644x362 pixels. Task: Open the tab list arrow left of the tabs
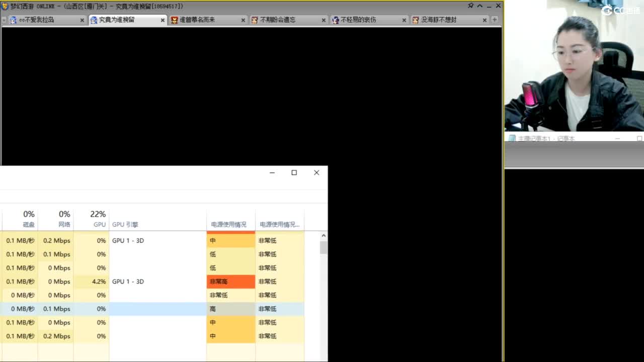coord(4,20)
